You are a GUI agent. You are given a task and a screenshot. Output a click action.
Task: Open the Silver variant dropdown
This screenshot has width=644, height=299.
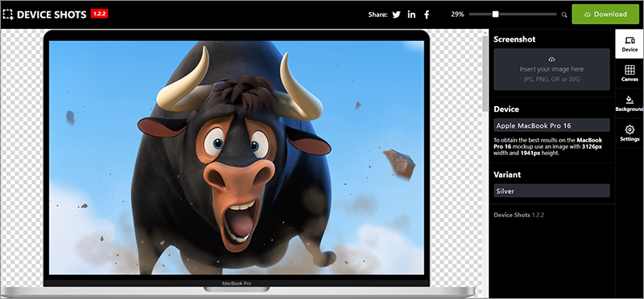(x=551, y=190)
